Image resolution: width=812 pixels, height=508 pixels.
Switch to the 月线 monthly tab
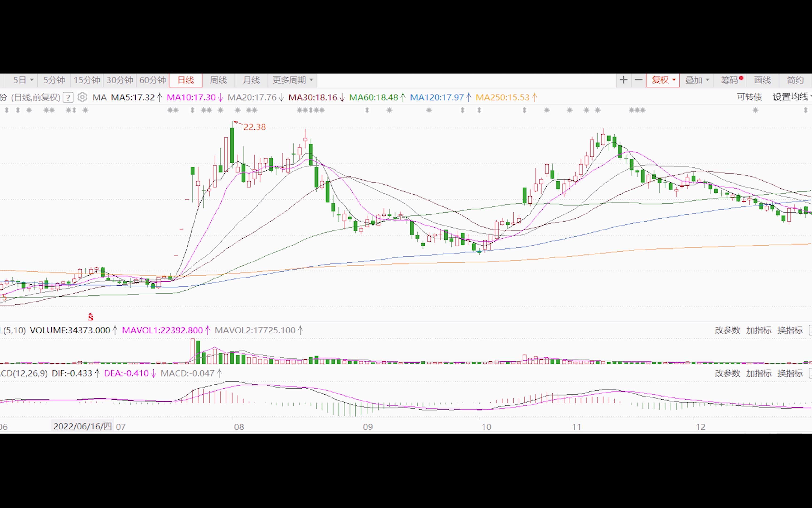251,80
